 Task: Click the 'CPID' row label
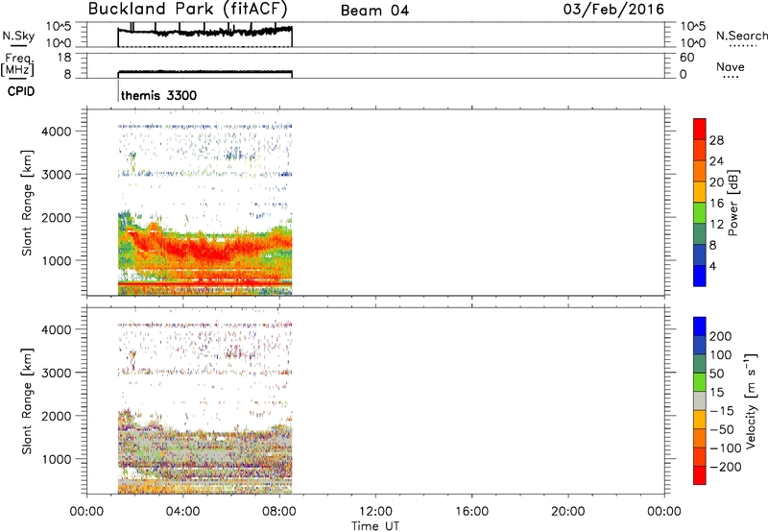tap(21, 91)
